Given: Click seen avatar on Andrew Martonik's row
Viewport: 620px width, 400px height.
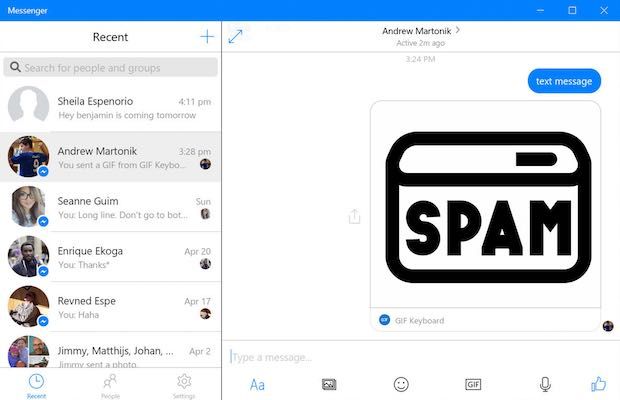Looking at the screenshot, I should pos(205,164).
